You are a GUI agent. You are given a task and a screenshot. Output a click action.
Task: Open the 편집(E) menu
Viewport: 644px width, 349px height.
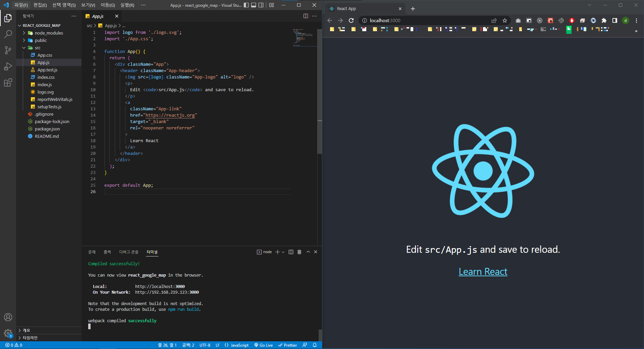coord(40,5)
